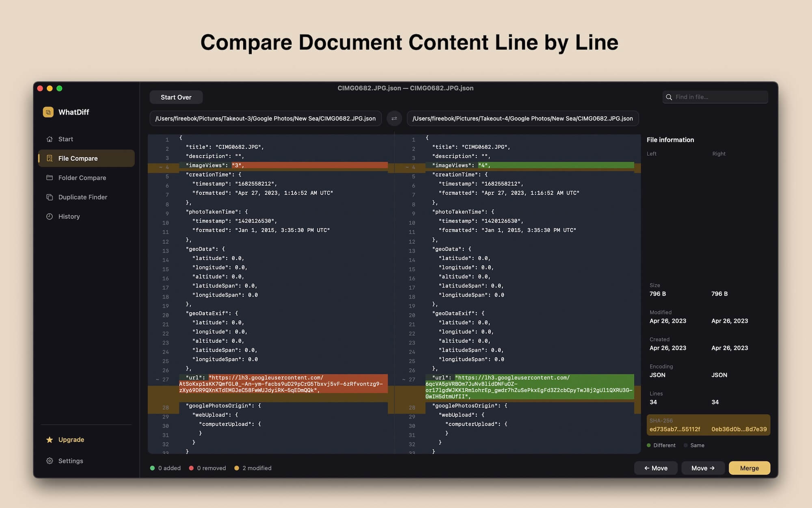Click the "Different" legend label

click(x=664, y=445)
